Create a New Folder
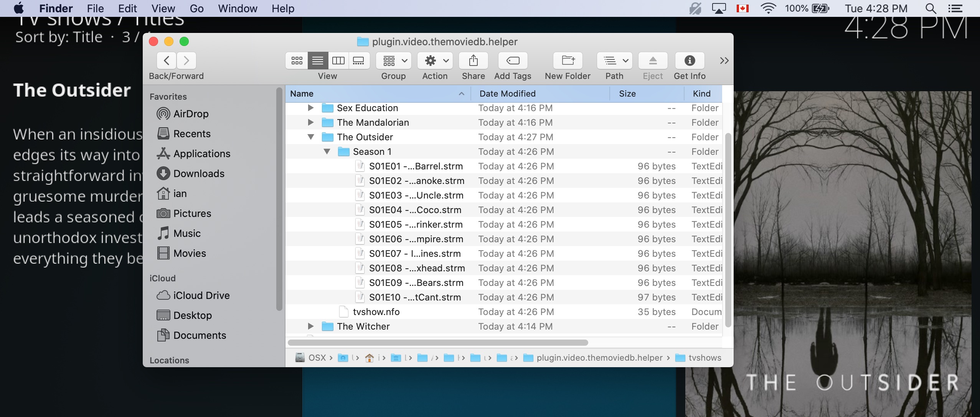 coord(568,61)
